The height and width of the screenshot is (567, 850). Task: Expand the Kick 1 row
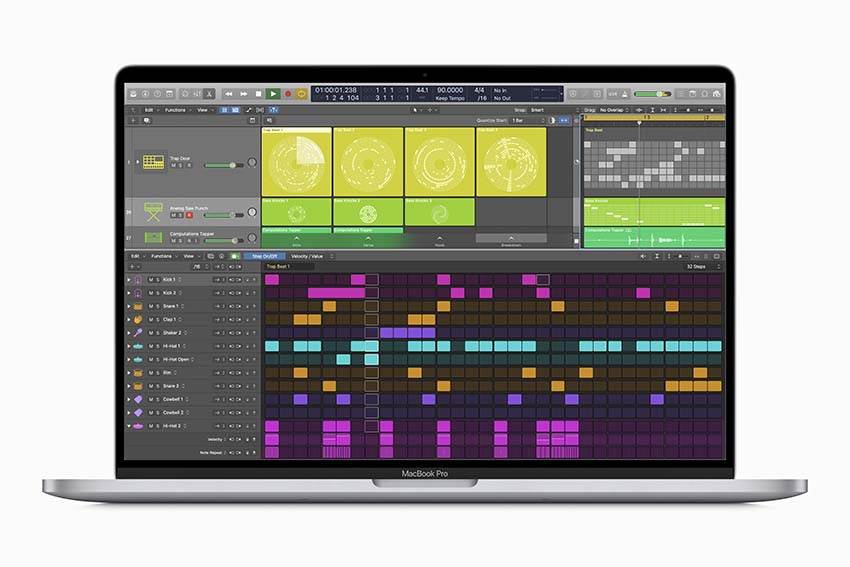pos(129,280)
